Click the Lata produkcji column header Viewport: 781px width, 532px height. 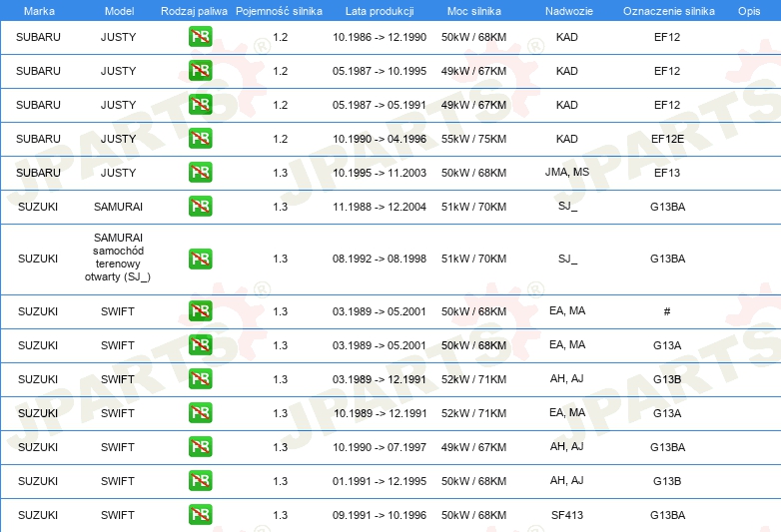coord(380,11)
